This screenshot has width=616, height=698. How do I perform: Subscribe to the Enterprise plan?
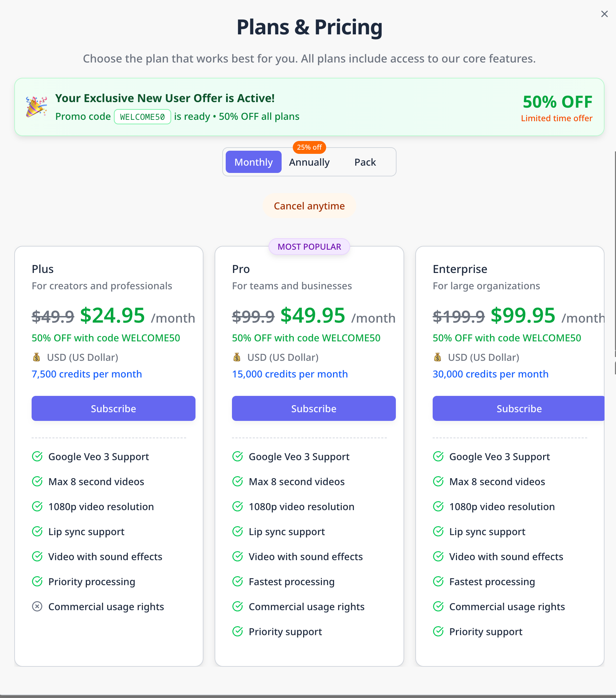tap(518, 408)
